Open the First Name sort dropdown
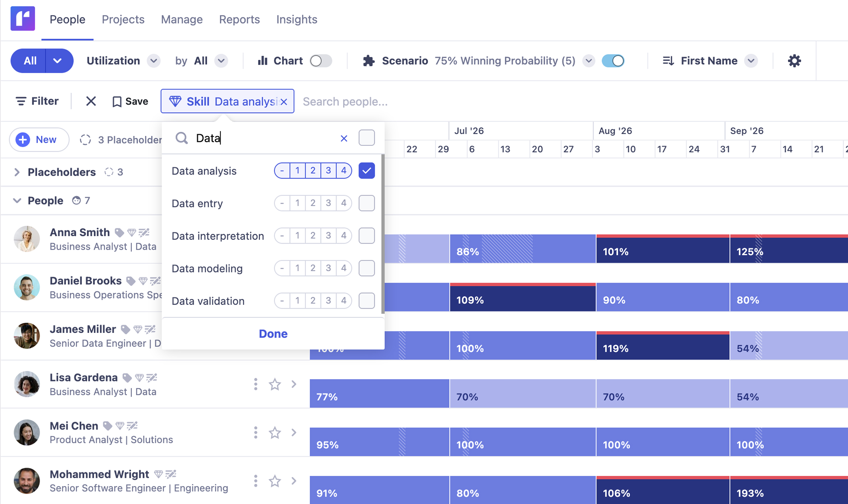 coord(751,61)
